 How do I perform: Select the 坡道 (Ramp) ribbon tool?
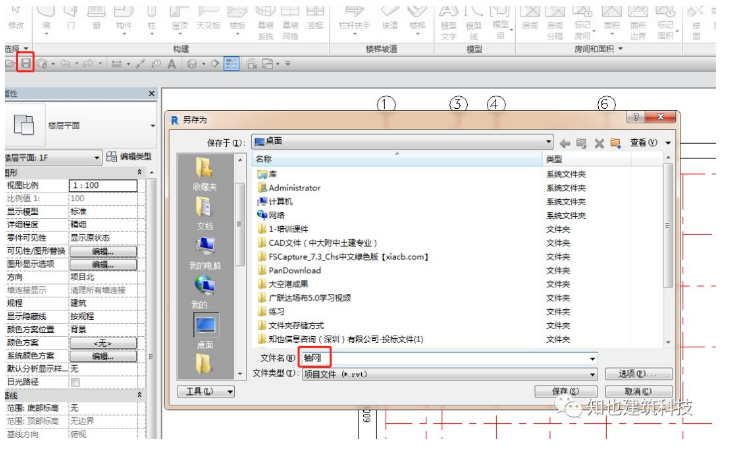coord(390,19)
